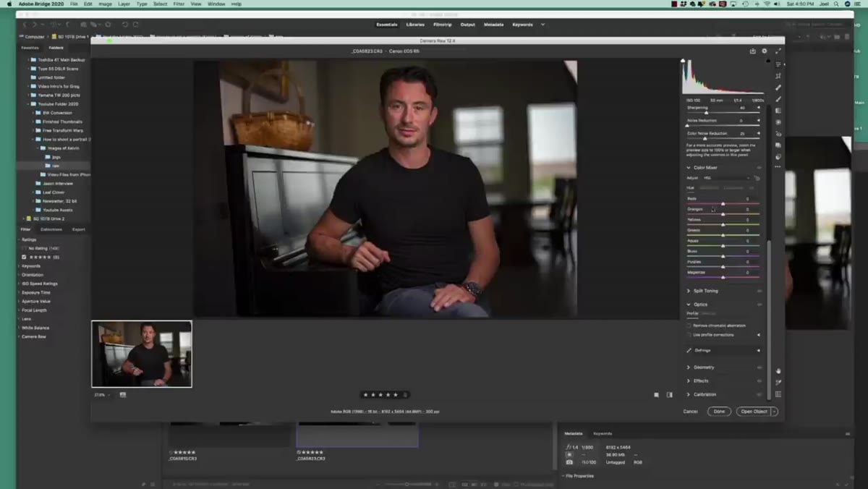
Task: Click the Open Object button
Action: pos(754,412)
